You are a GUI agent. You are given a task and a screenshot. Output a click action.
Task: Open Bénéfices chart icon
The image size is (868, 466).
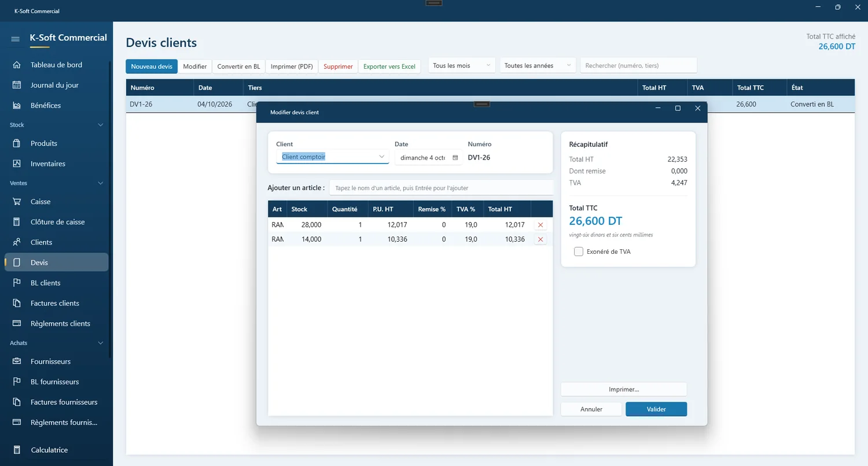[x=17, y=105]
